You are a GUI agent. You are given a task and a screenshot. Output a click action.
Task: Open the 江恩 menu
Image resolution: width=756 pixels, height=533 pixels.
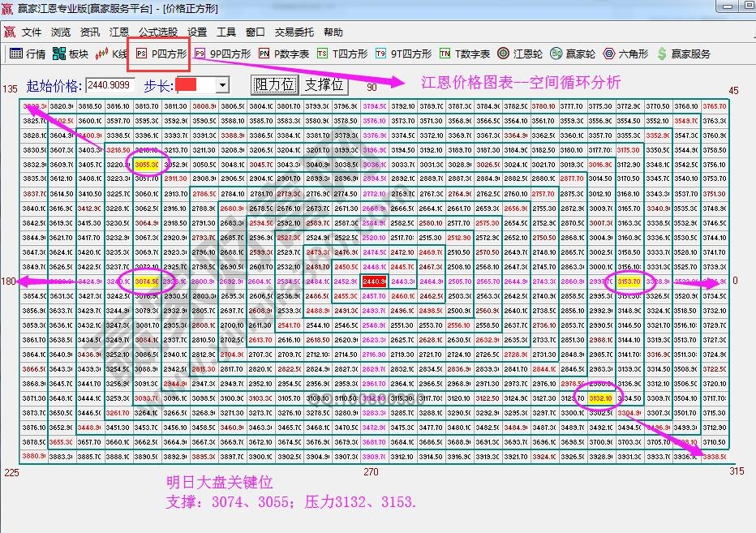115,33
